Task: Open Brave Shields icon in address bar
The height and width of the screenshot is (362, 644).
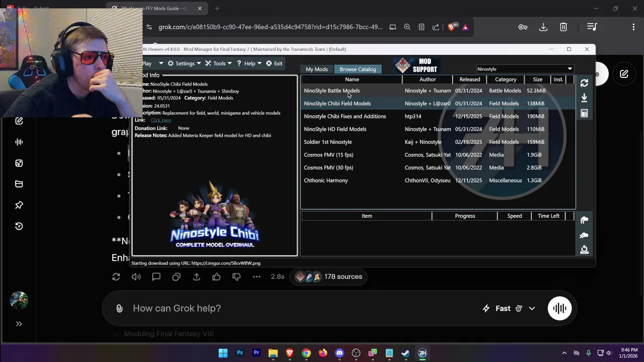Action: (452, 27)
